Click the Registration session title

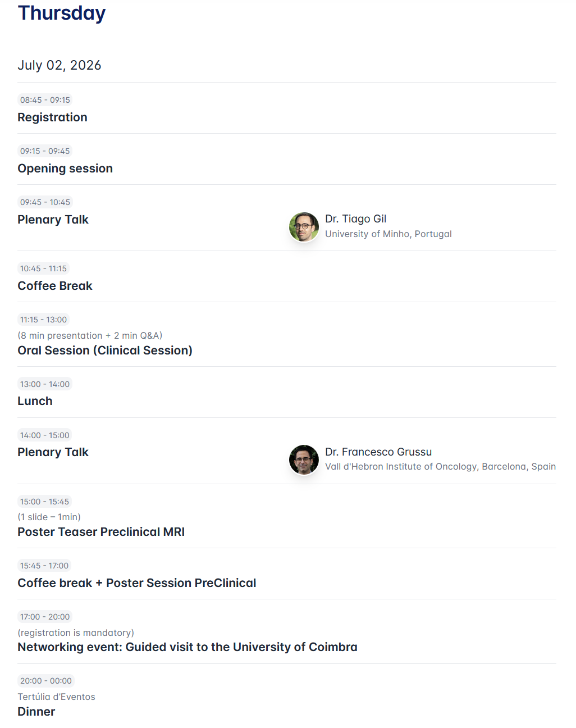[x=52, y=117]
